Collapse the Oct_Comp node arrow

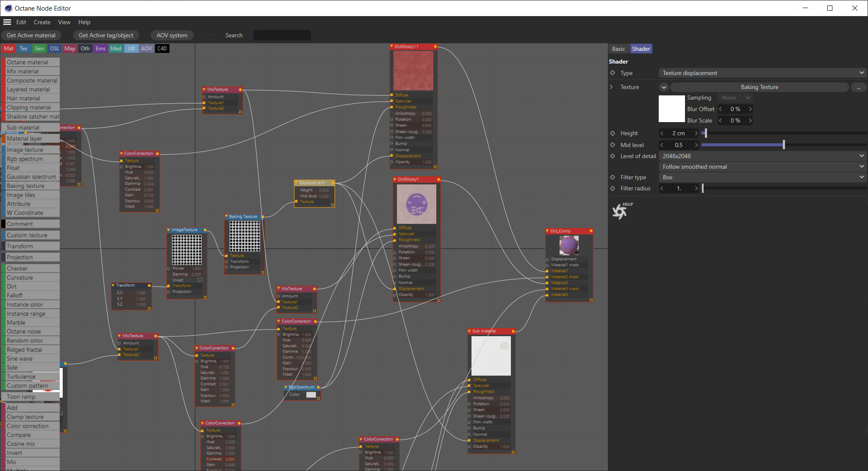(x=547, y=231)
